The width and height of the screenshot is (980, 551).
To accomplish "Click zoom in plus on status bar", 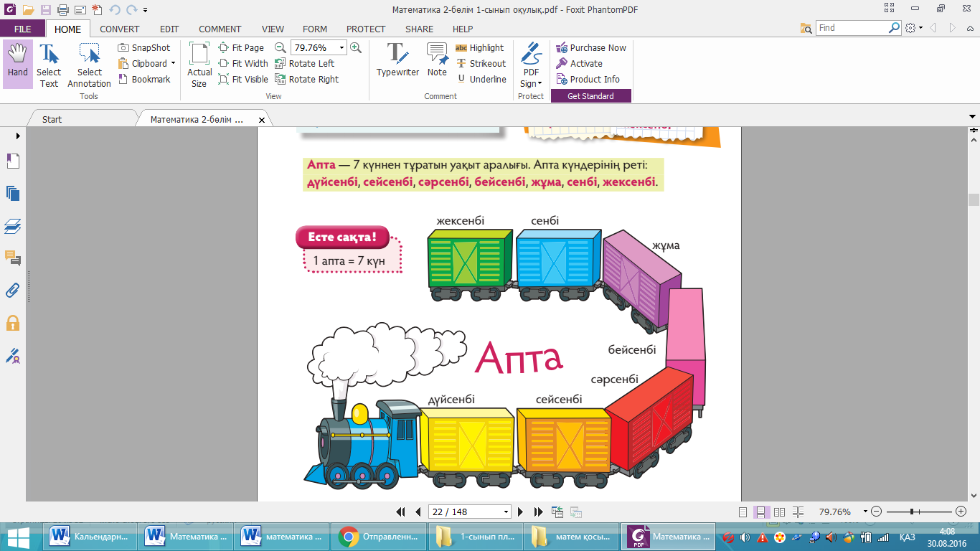I will coord(961,512).
